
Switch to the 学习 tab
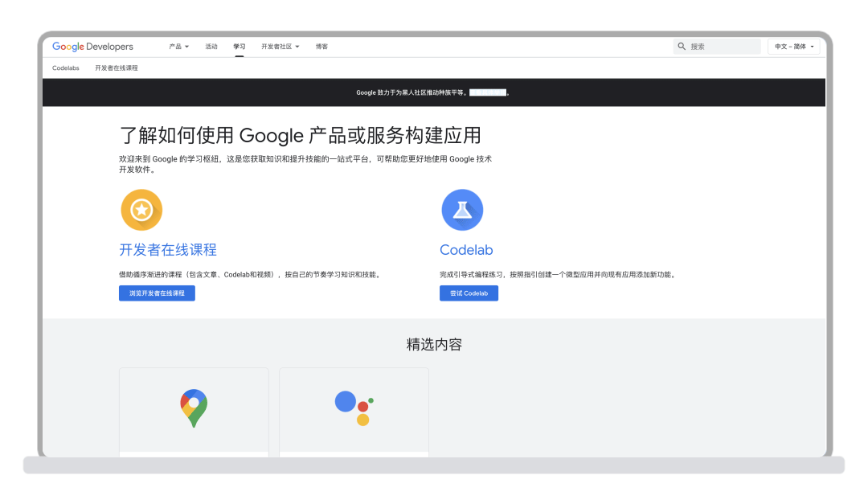point(239,46)
